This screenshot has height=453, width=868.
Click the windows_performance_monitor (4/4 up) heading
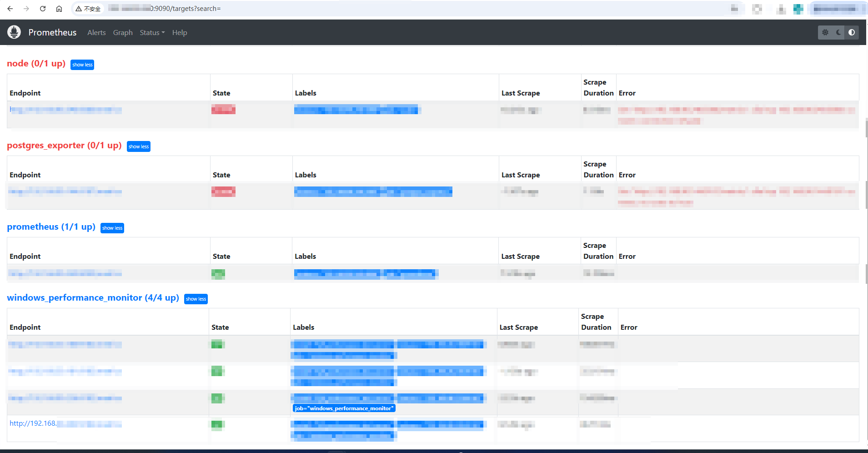coord(93,298)
